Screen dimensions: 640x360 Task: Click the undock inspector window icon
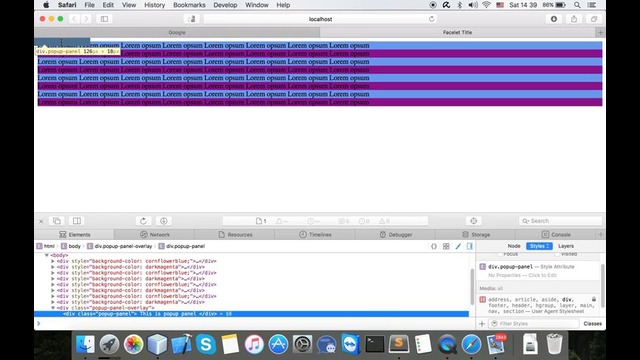click(57, 221)
